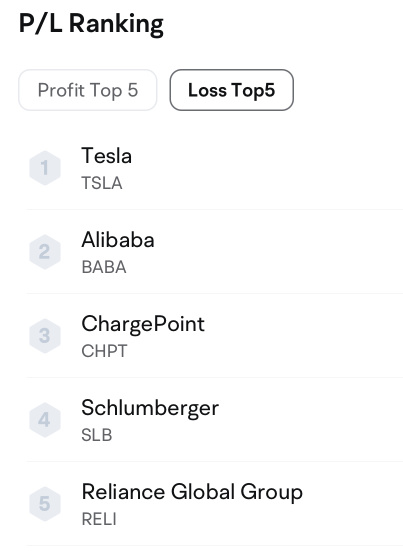
Task: Select the Loss Top5 tab
Action: pyautogui.click(x=231, y=90)
